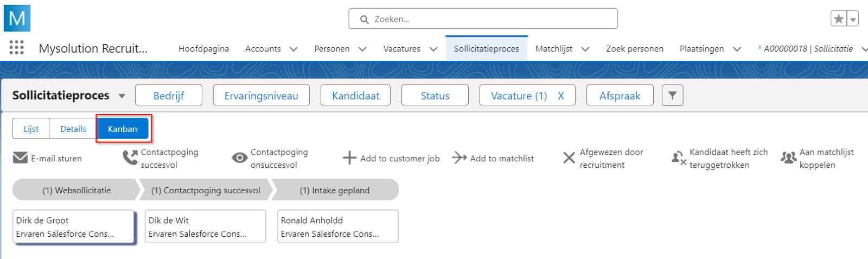The image size is (868, 259).
Task: Click the favorites star icon
Action: click(839, 19)
